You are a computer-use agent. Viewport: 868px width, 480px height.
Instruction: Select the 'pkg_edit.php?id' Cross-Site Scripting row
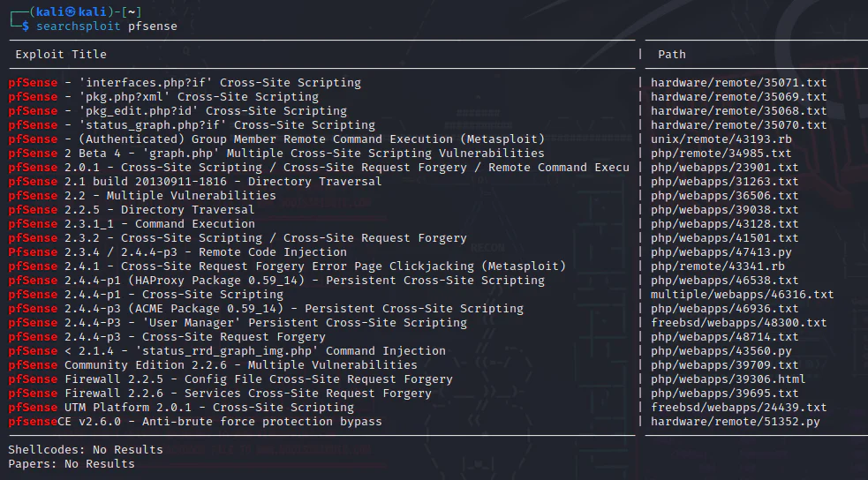click(x=177, y=110)
